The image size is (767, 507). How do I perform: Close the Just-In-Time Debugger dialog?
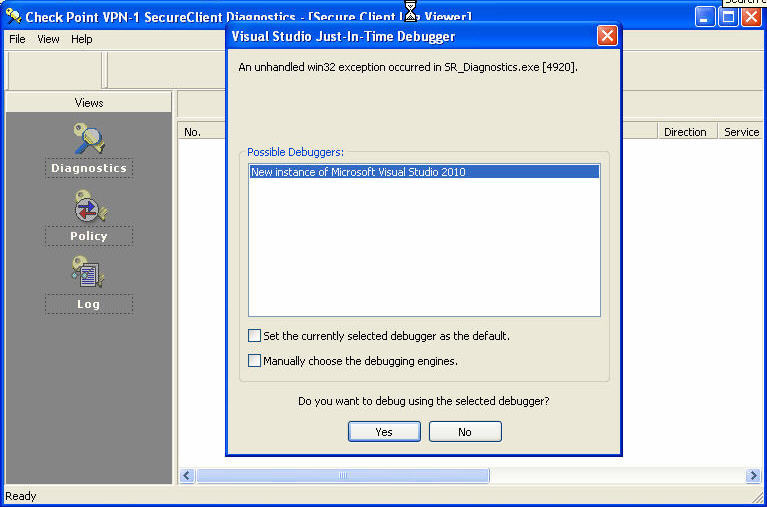point(607,36)
